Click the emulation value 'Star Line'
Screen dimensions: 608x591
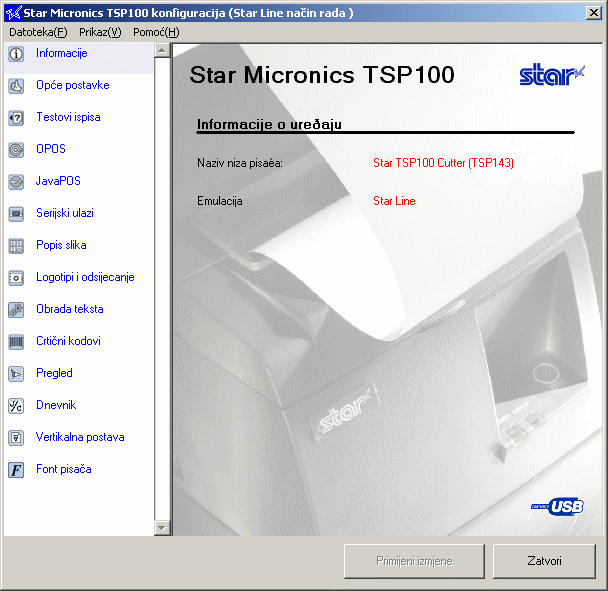tap(394, 201)
